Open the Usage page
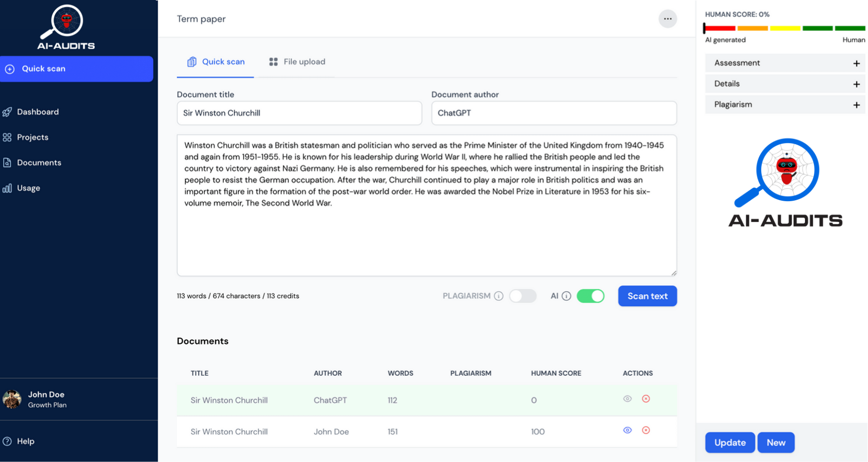This screenshot has height=462, width=868. point(28,188)
